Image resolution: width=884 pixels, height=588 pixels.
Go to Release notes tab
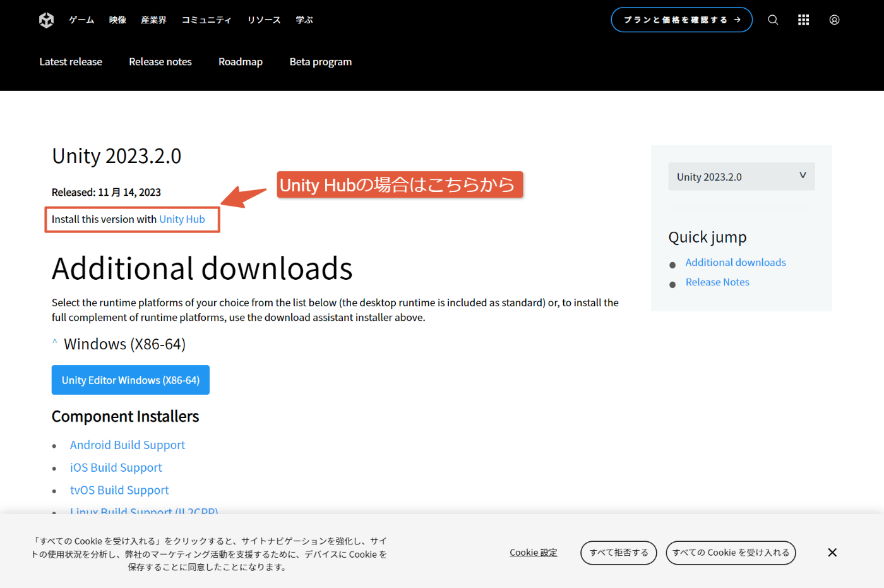[160, 62]
